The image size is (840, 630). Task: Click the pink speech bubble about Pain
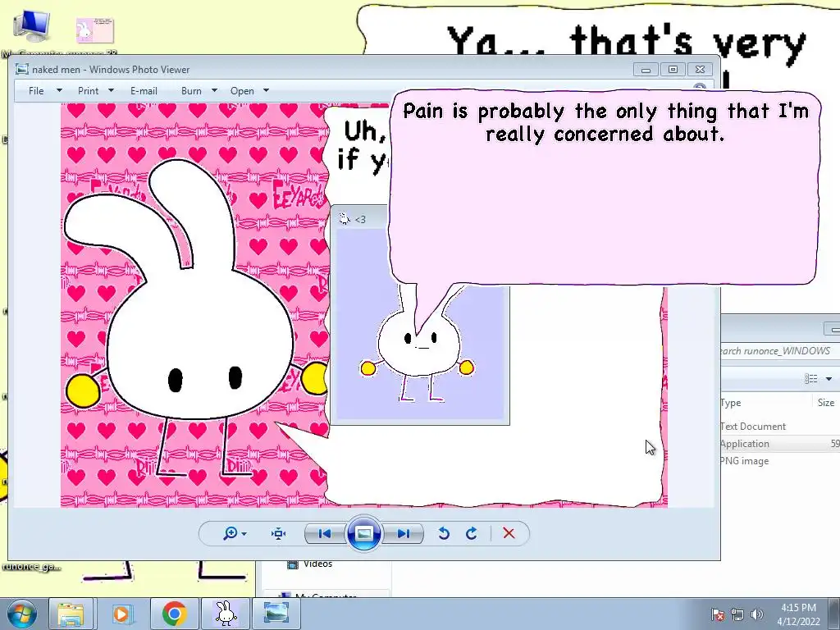(605, 188)
